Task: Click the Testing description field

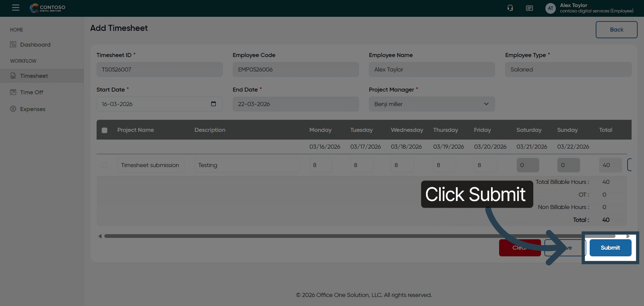Action: pos(247,165)
